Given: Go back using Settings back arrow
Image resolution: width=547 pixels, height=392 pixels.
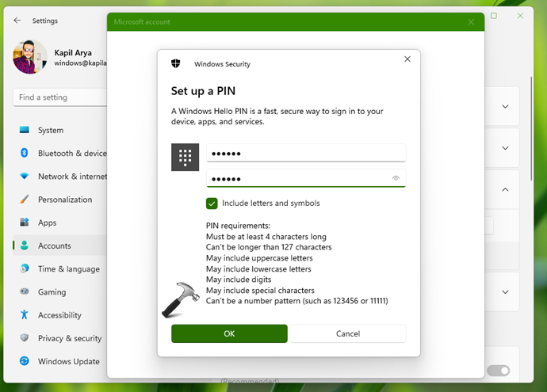Looking at the screenshot, I should [x=17, y=21].
